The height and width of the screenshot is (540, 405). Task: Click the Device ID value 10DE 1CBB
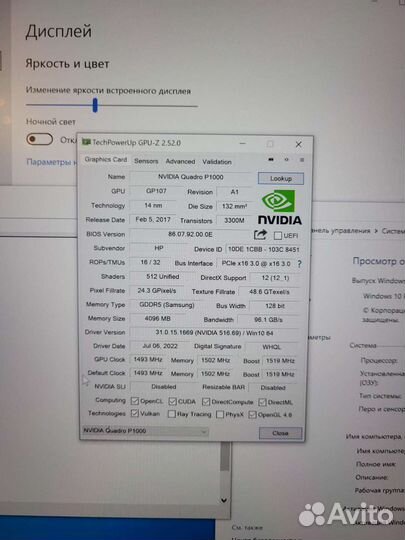coord(263,249)
